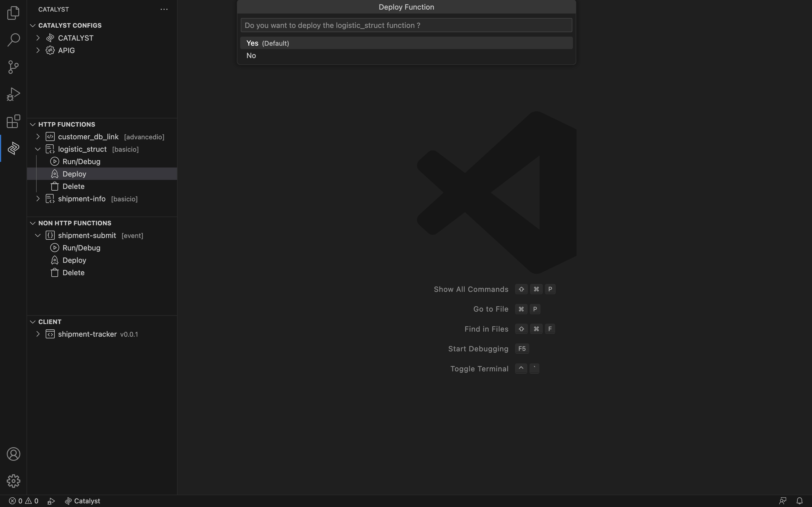Select the shipment-info basicio tree item
Image resolution: width=812 pixels, height=507 pixels.
tap(82, 199)
